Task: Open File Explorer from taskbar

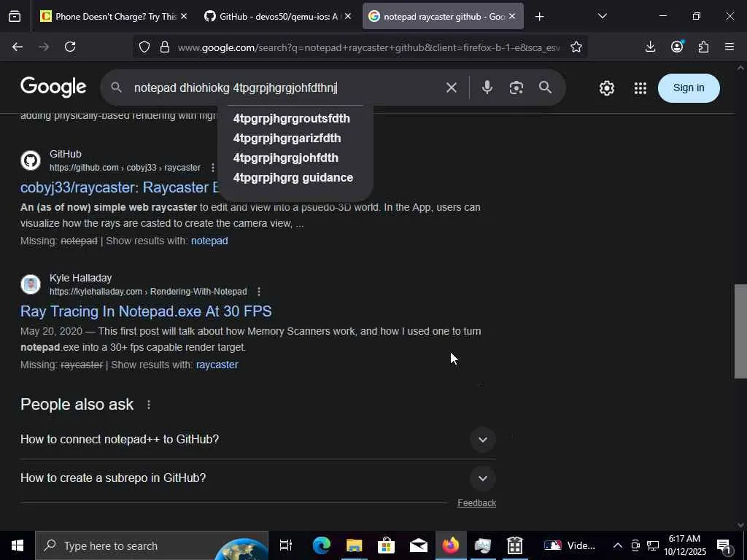Action: (x=354, y=545)
